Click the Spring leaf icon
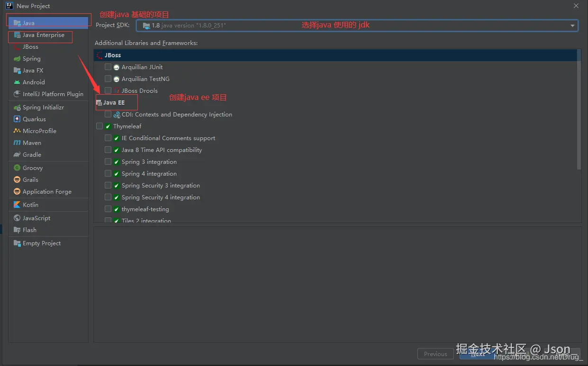 tap(17, 59)
